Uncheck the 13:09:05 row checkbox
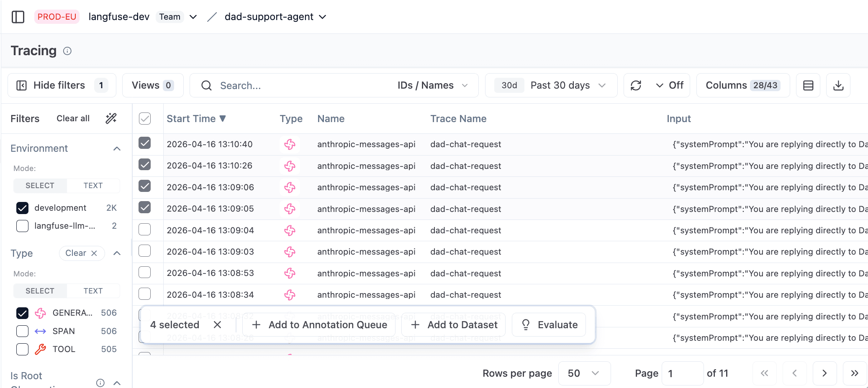Screen dimensions: 868x388 coord(145,207)
